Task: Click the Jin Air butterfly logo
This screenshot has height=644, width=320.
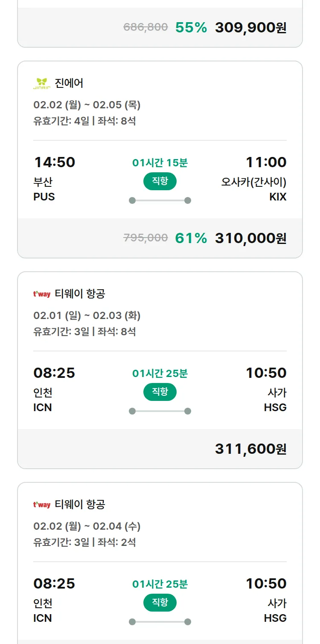Action: (42, 83)
